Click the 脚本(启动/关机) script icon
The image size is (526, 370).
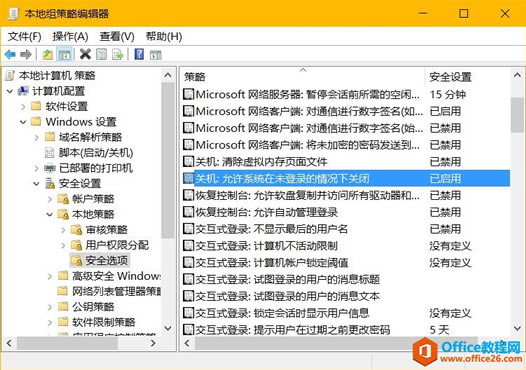(x=49, y=153)
